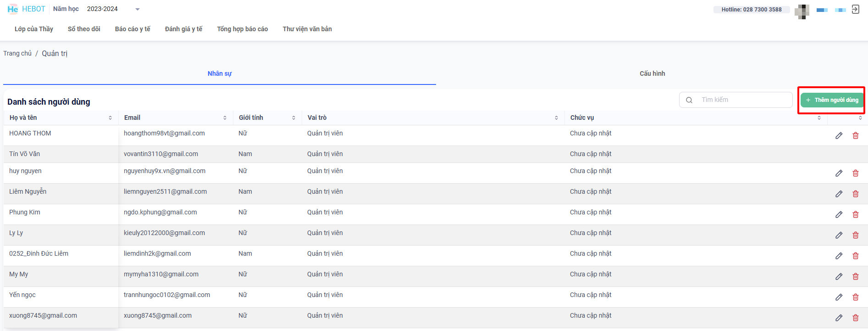Open the Báo cáo y tế menu

(x=133, y=29)
